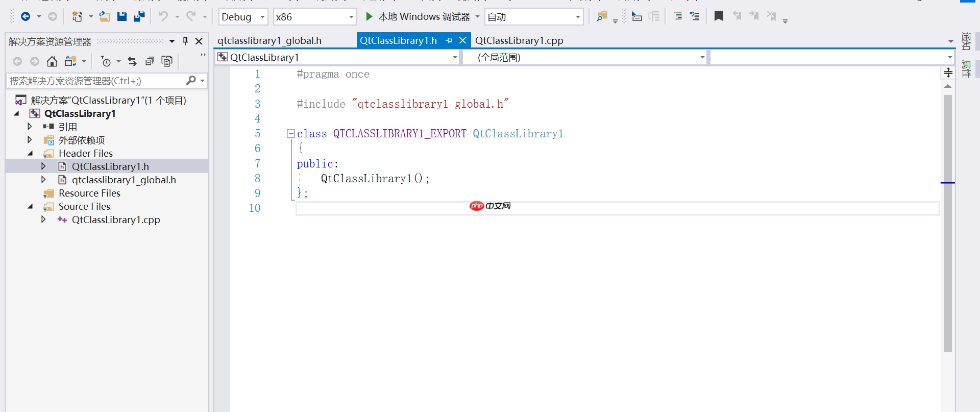Toggle bookmark on the current line
The width and height of the screenshot is (980, 412).
[719, 17]
